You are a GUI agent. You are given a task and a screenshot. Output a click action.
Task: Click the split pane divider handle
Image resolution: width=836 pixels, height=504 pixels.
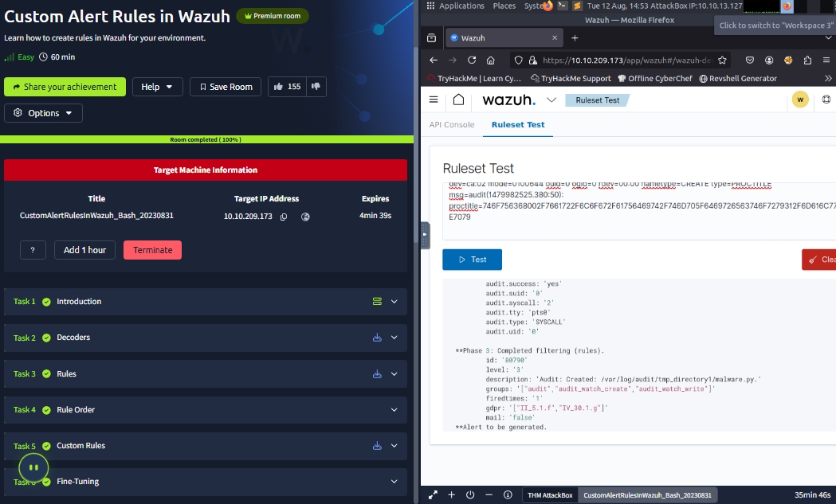pyautogui.click(x=425, y=235)
